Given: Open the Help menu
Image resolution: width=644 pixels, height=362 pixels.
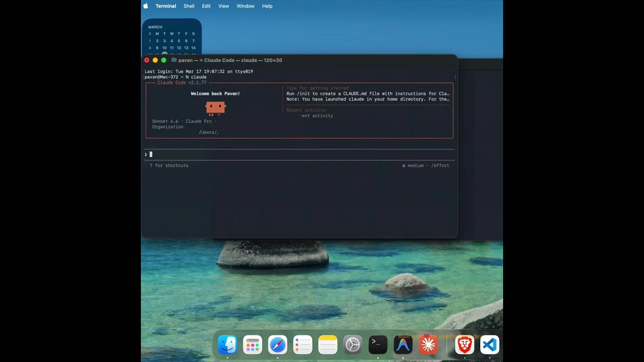Looking at the screenshot, I should [267, 6].
